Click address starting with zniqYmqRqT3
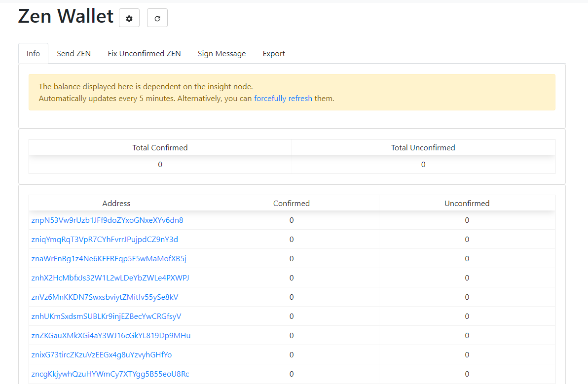588x384 pixels. [105, 240]
